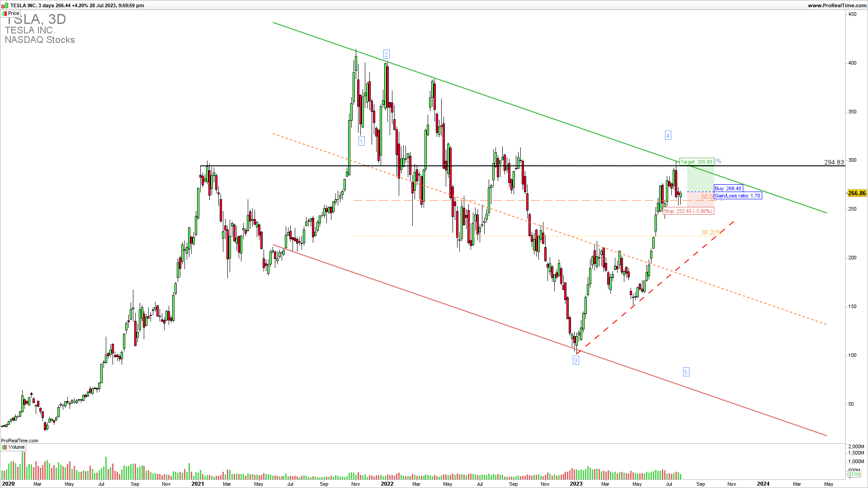Click the green-red icon beside Volume
The image size is (868, 488).
pos(5,447)
